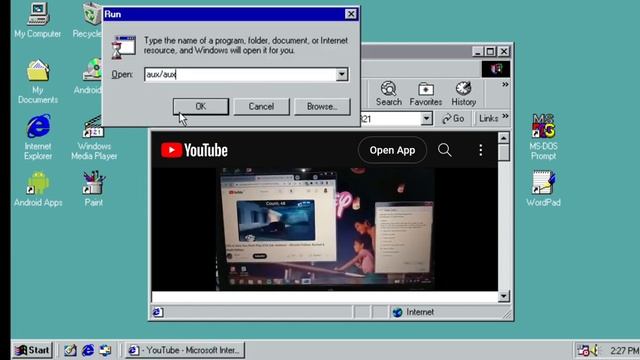The width and height of the screenshot is (640, 360).
Task: Open the YouTube three-dot menu
Action: pyautogui.click(x=480, y=150)
